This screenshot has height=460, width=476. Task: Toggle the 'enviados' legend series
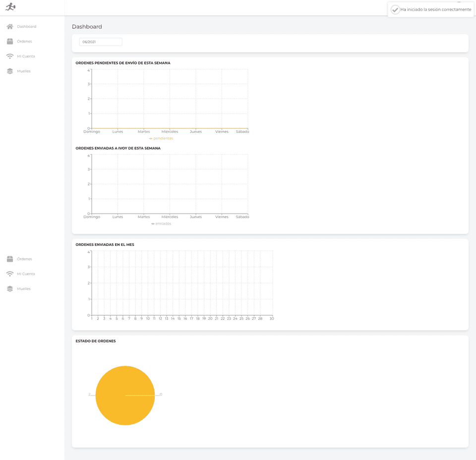[x=162, y=224]
